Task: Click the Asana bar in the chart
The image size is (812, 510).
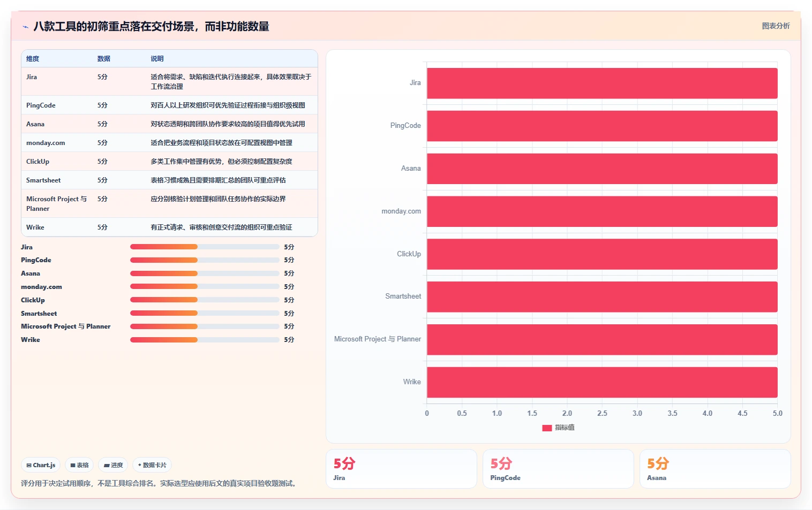Action: [602, 169]
